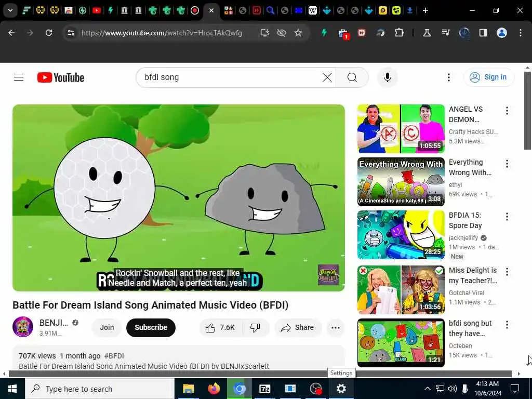
Task: Reload the page
Action: (x=49, y=33)
